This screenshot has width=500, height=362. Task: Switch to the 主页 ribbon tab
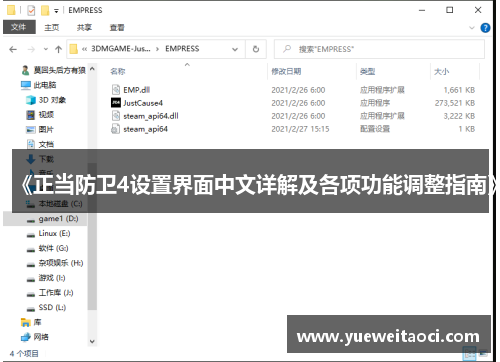point(52,28)
